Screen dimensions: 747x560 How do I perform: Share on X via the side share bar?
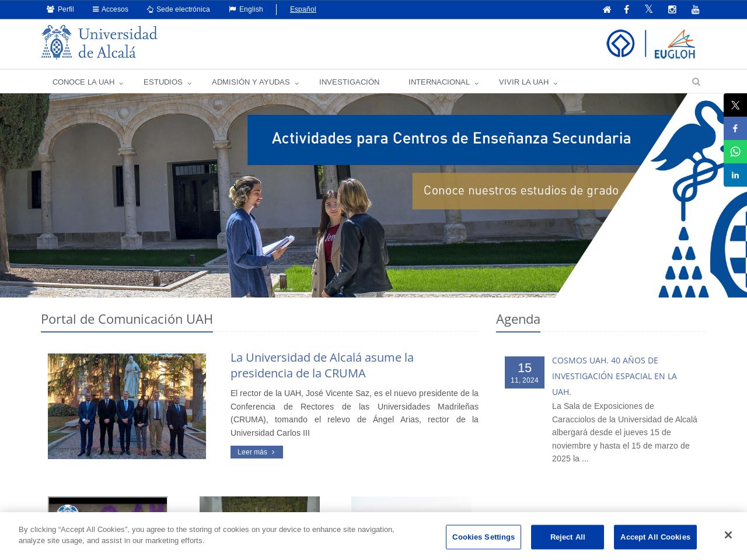tap(735, 105)
